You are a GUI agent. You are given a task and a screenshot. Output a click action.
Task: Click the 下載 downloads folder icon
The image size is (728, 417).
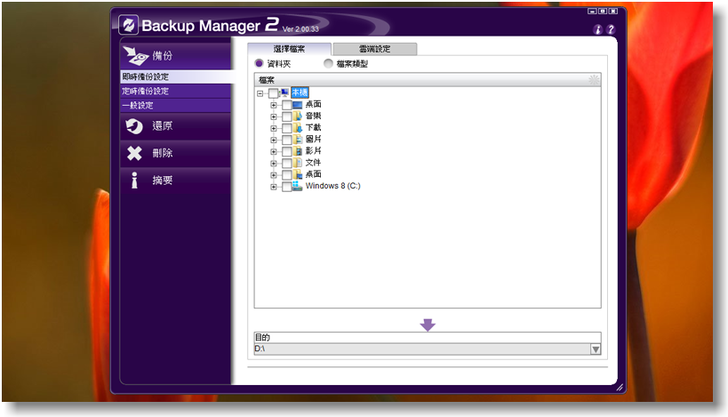click(x=297, y=128)
